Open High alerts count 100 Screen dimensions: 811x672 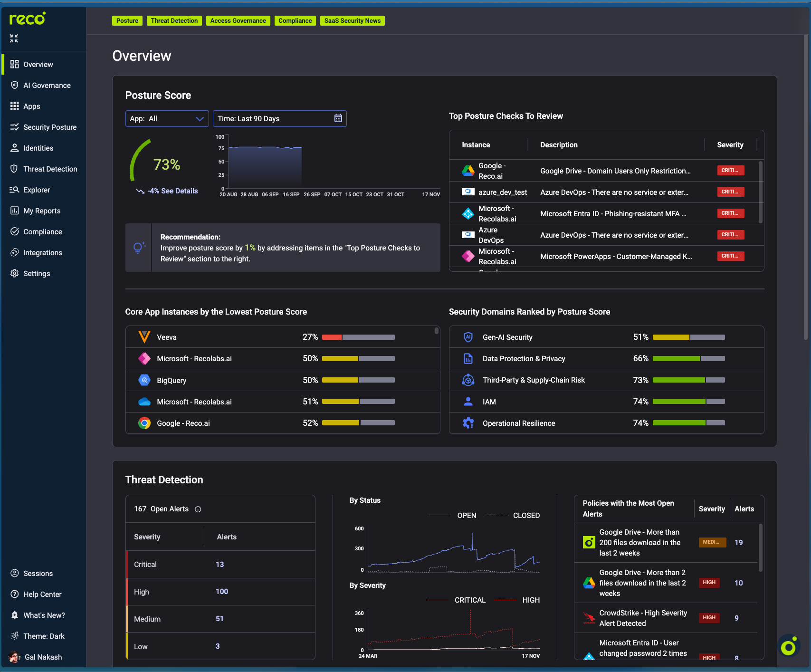point(222,591)
